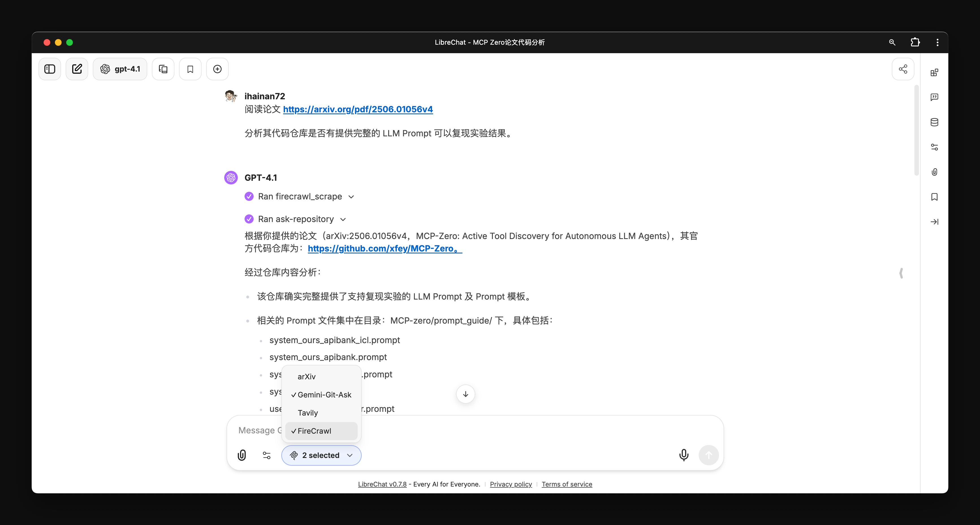Collapse the right sidebar with arrow icon
This screenshot has width=980, height=525.
click(x=934, y=221)
